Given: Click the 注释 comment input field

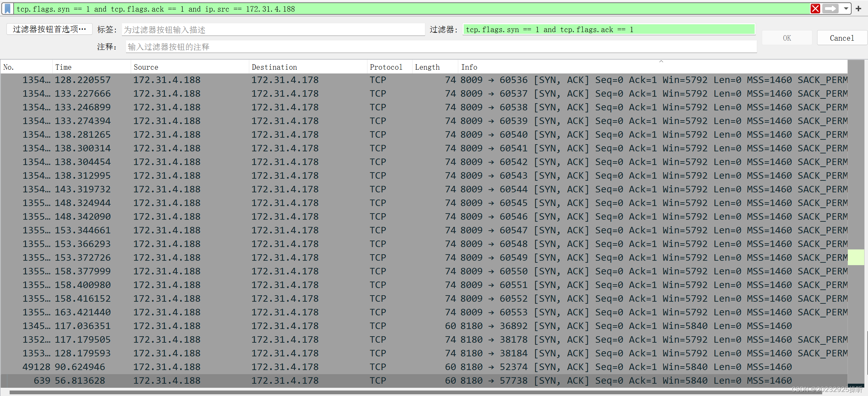Looking at the screenshot, I should coord(441,47).
